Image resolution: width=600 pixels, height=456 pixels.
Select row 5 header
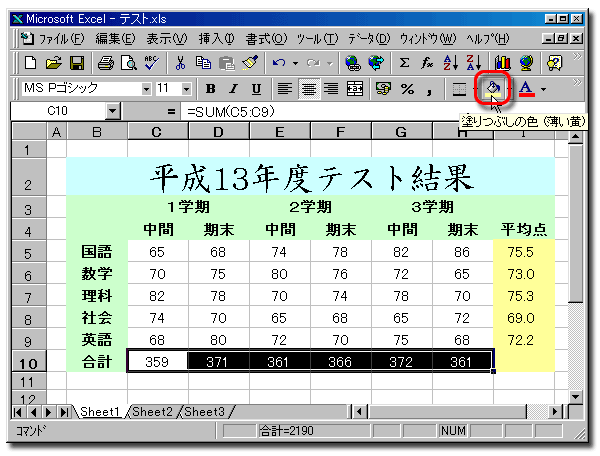pyautogui.click(x=28, y=251)
